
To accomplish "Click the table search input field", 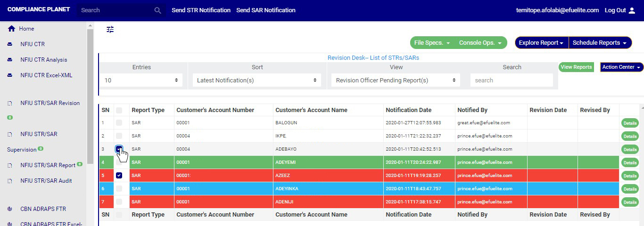I will (x=512, y=81).
